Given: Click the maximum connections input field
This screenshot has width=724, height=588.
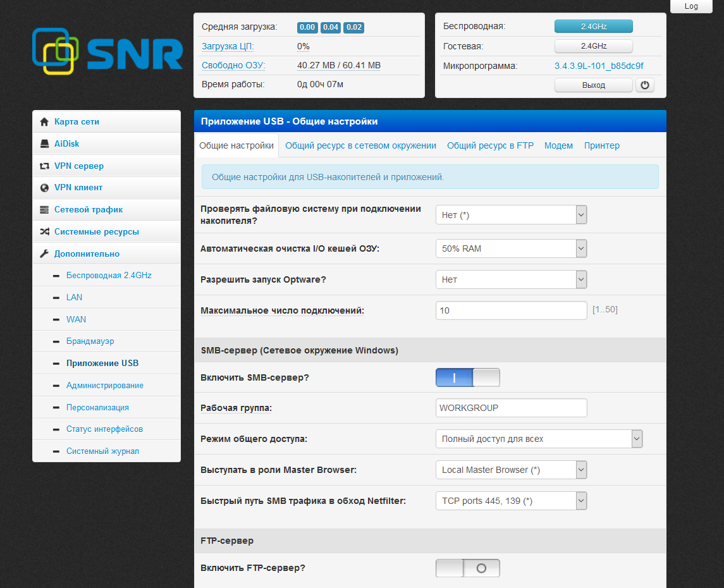Looking at the screenshot, I should click(x=511, y=310).
